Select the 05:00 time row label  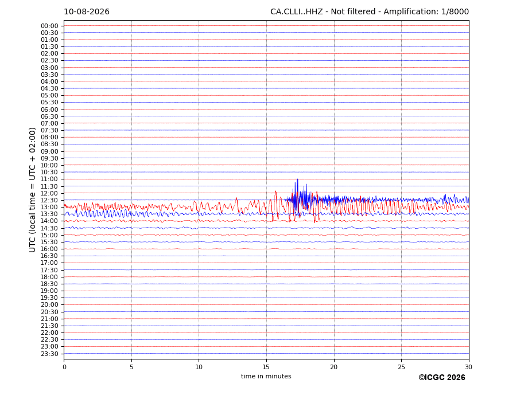pos(49,96)
